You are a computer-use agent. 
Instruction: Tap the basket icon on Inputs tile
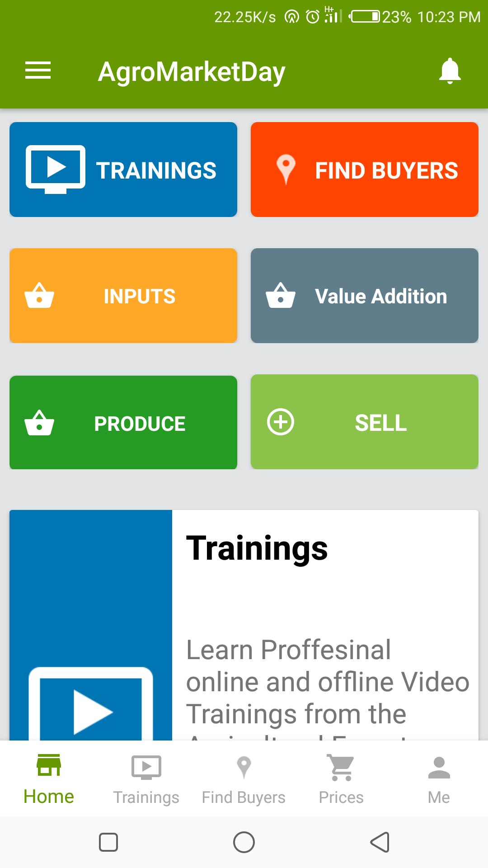click(x=39, y=296)
